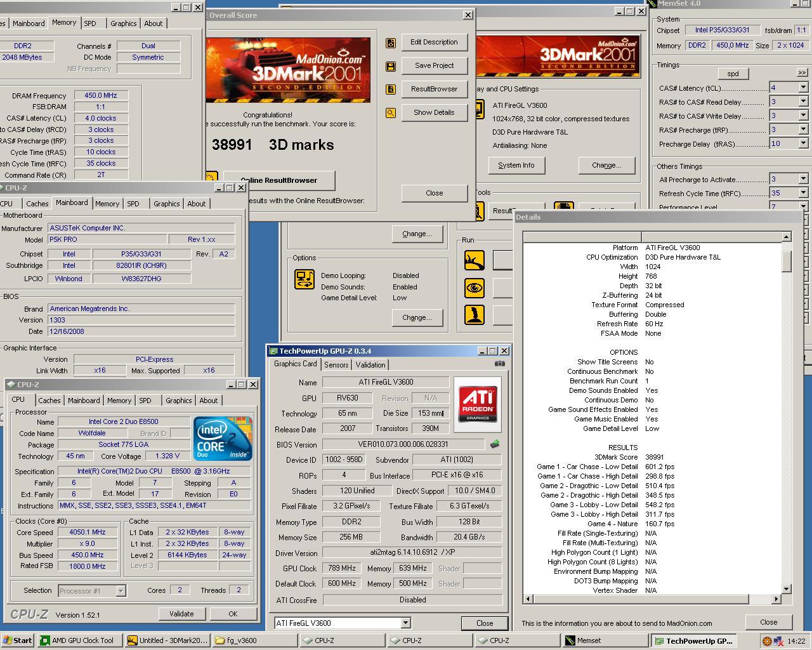Click OK button in CPU-Z

(x=233, y=614)
